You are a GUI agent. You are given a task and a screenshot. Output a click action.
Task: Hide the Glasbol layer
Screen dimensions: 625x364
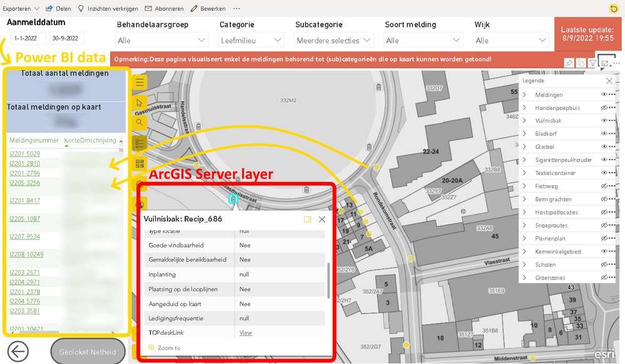(604, 147)
